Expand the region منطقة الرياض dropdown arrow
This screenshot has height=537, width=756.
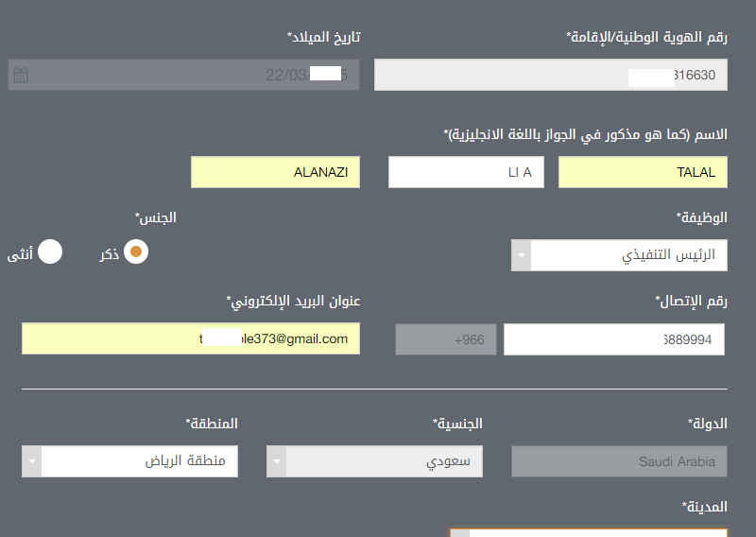32,461
